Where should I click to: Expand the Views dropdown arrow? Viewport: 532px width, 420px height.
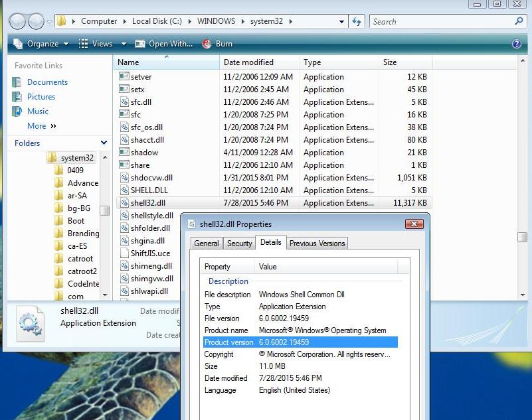tap(124, 44)
